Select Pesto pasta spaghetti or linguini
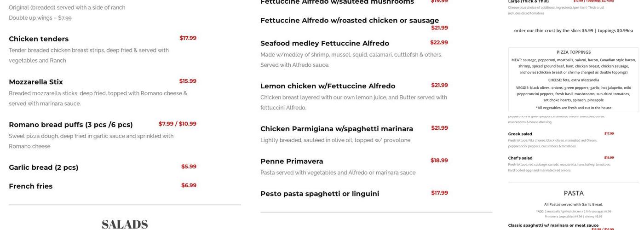The width and height of the screenshot is (644, 230). click(320, 194)
